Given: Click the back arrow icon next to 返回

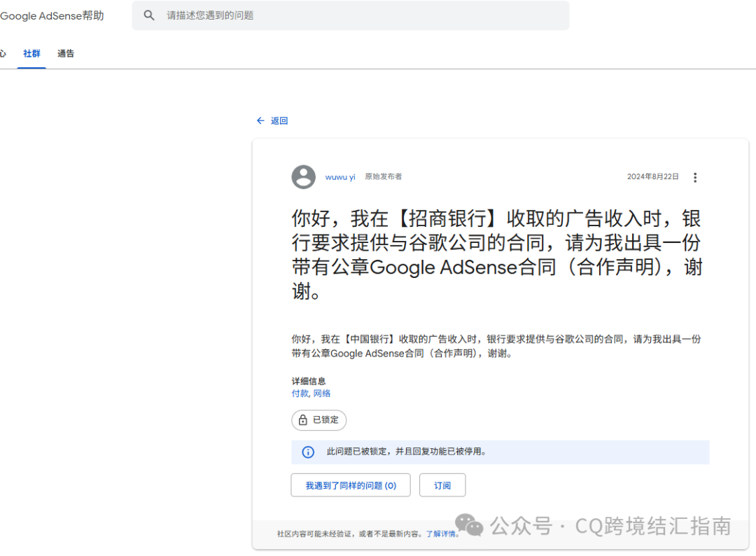Looking at the screenshot, I should [260, 120].
